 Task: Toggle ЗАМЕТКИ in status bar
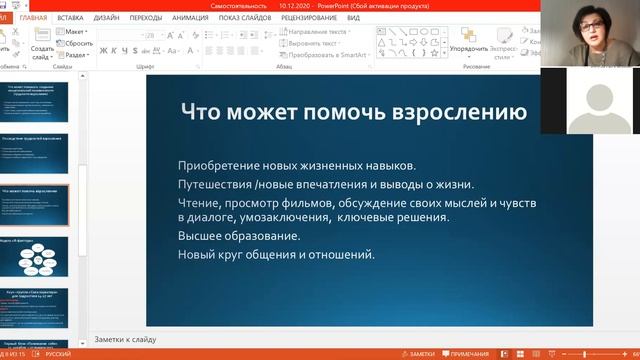(418, 354)
